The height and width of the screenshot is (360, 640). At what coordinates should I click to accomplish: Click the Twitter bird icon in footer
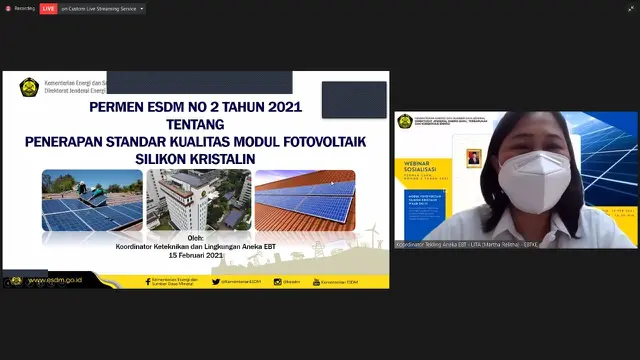click(x=216, y=282)
